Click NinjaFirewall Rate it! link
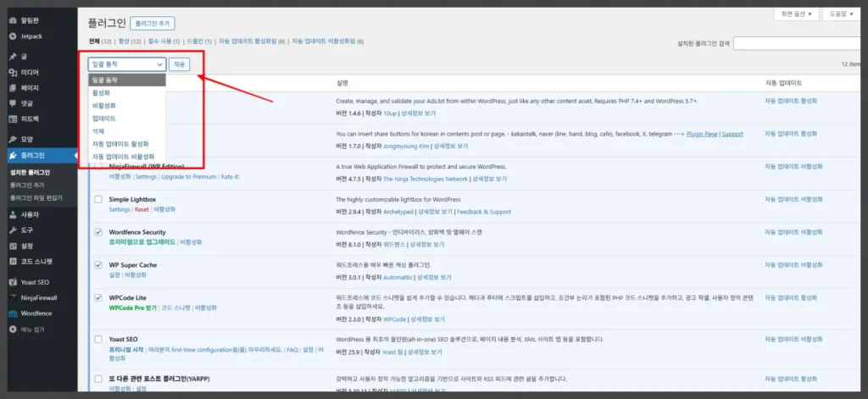 click(x=231, y=177)
